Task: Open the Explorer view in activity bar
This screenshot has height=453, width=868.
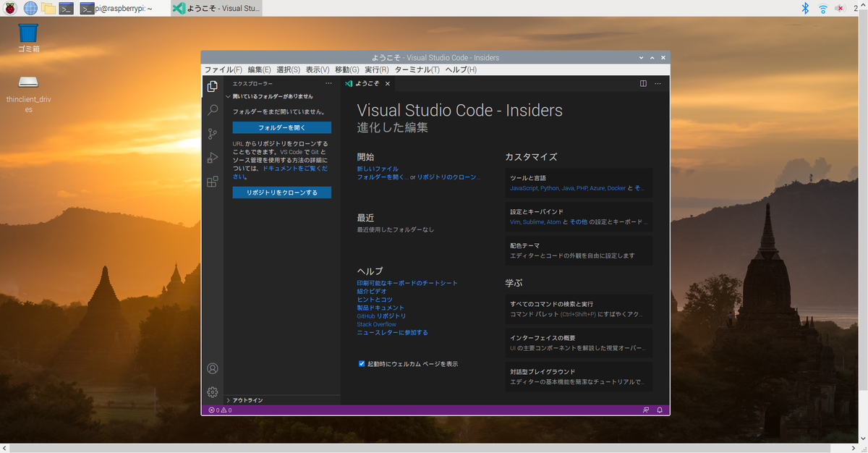Action: click(x=212, y=87)
